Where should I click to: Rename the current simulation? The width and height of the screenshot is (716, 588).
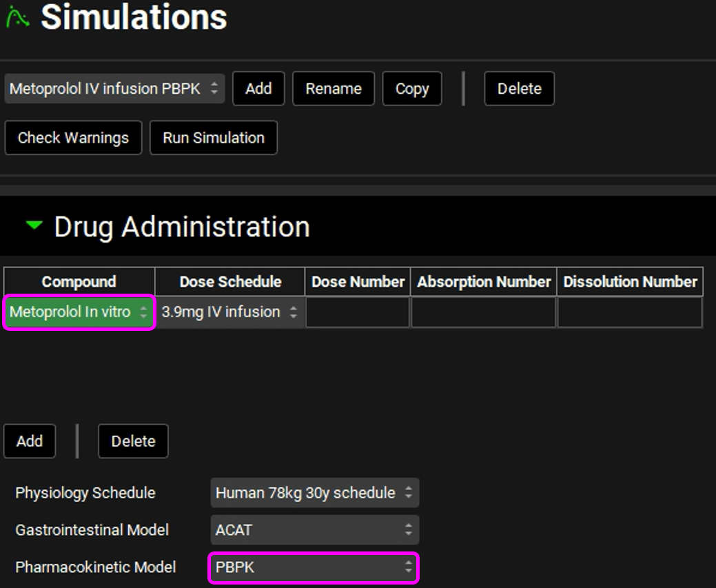(334, 89)
